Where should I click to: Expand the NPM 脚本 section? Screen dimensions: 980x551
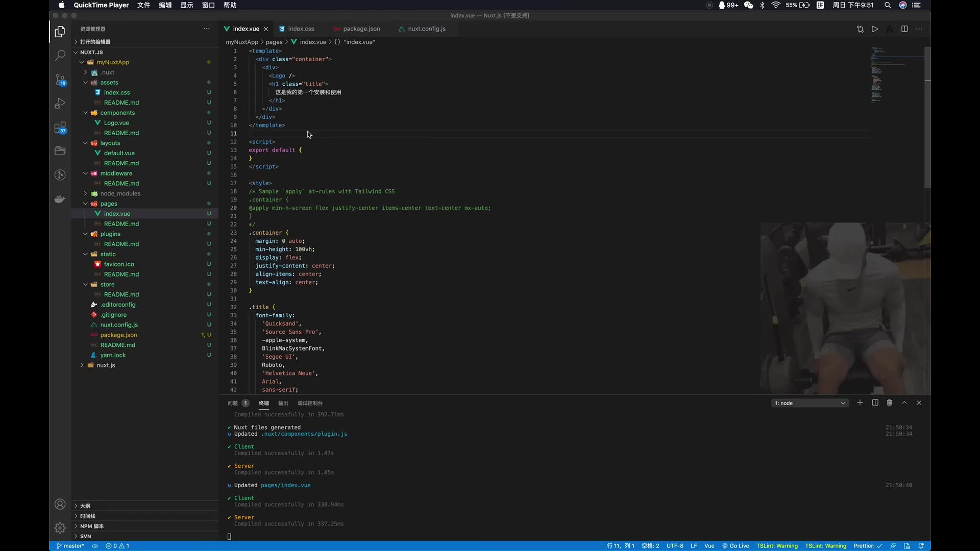click(x=145, y=526)
